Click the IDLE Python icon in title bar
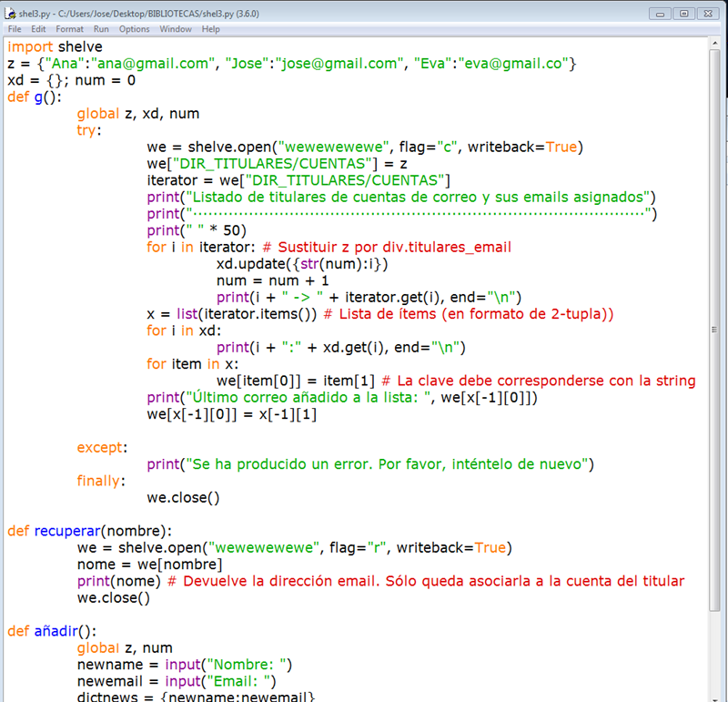The width and height of the screenshot is (728, 702). (10, 14)
